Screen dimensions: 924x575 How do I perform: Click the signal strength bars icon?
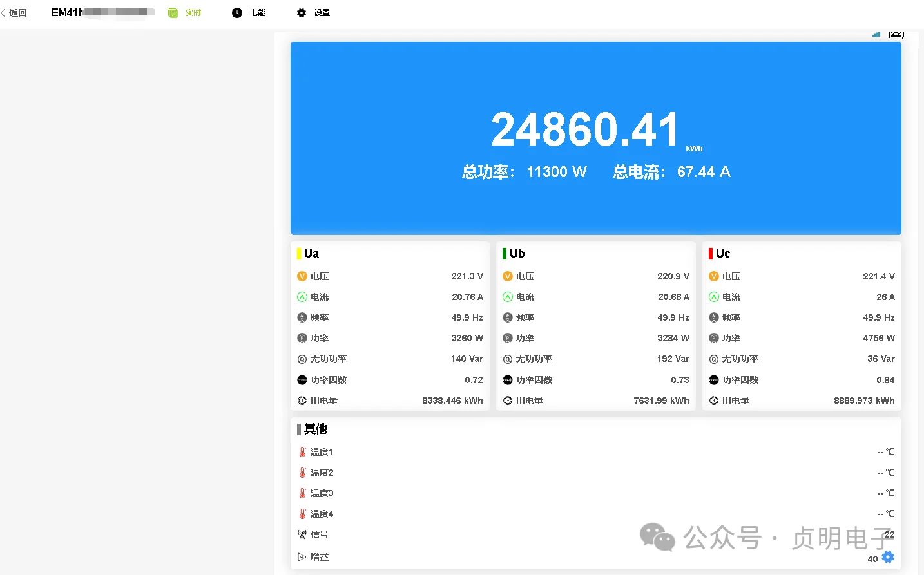tap(876, 35)
